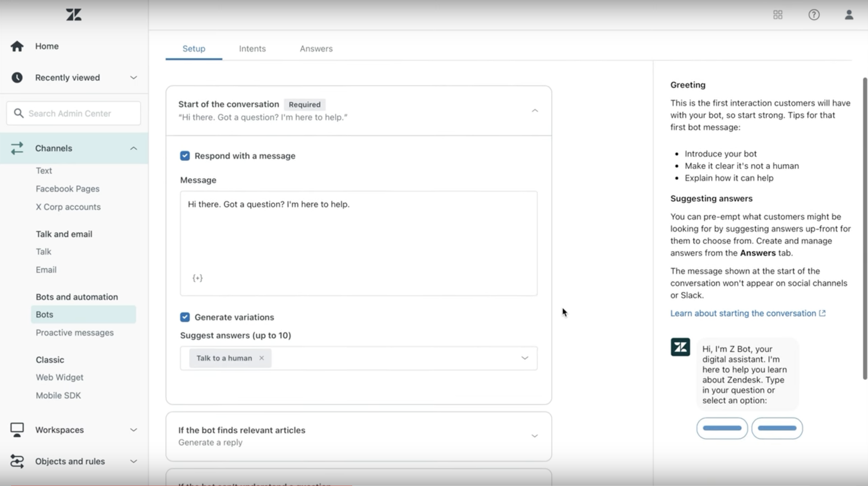
Task: Switch to the Answers tab
Action: pyautogui.click(x=316, y=49)
